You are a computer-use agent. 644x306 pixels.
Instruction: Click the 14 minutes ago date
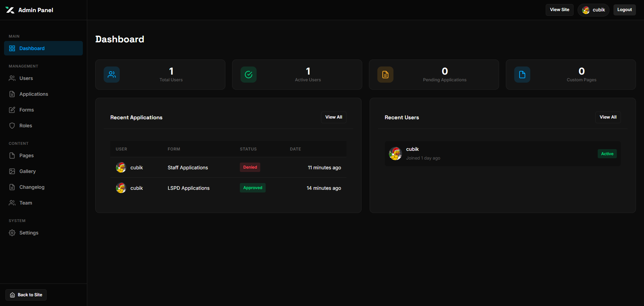[x=324, y=188]
